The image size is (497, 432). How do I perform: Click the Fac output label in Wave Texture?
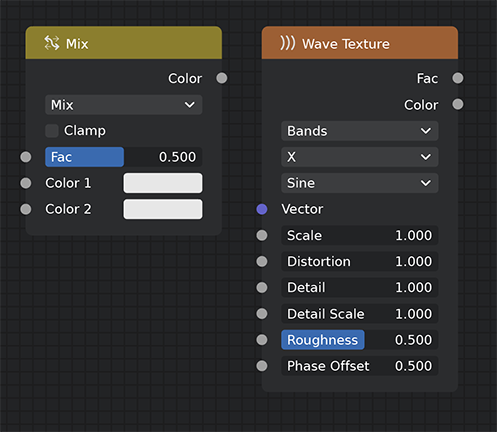coord(427,79)
